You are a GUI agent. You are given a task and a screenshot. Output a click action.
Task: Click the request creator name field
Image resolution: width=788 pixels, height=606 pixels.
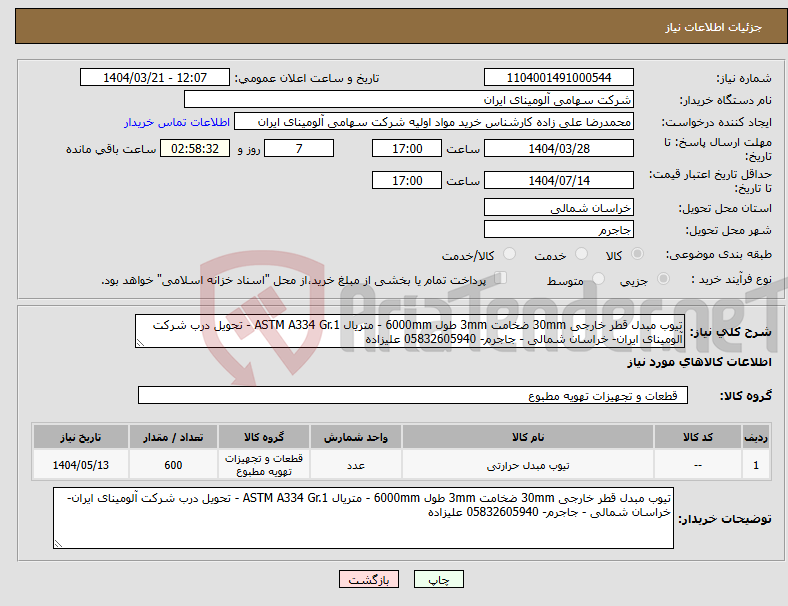pos(434,122)
